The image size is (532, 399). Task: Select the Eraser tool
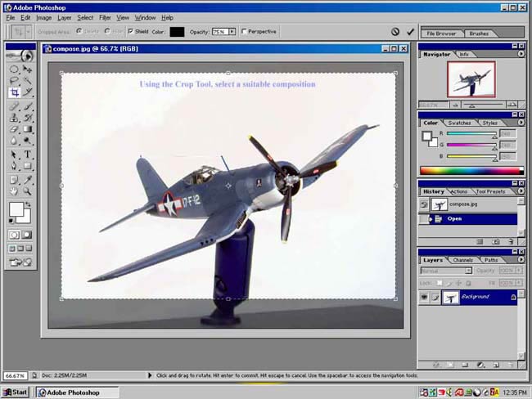click(x=14, y=129)
